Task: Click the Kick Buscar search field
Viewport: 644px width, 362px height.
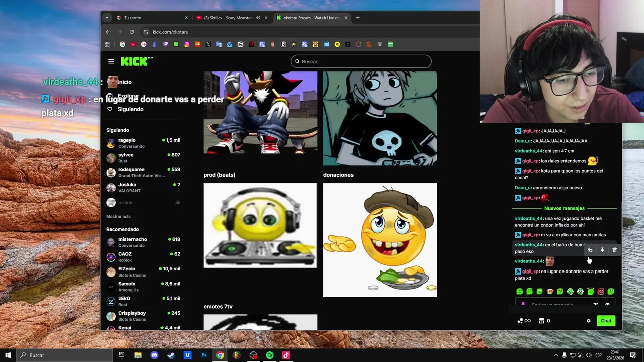Action: pyautogui.click(x=361, y=61)
